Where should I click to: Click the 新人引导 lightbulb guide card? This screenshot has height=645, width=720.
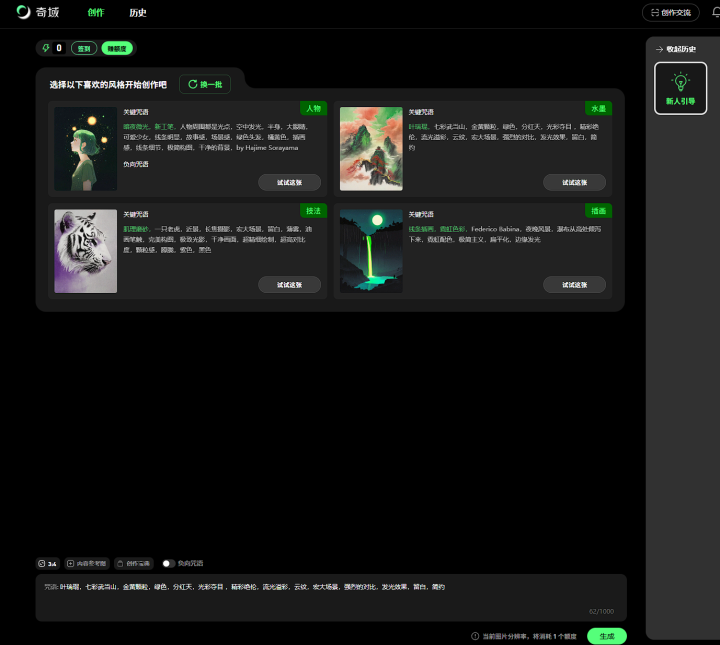click(680, 88)
